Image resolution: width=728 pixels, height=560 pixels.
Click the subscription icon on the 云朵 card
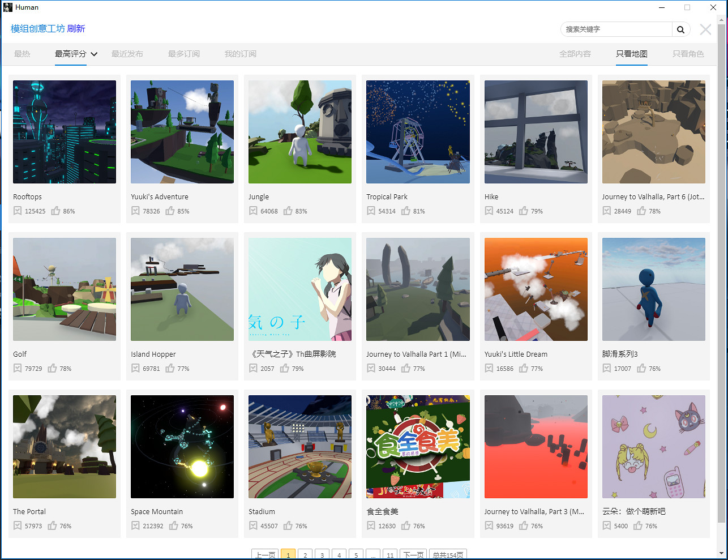click(x=606, y=525)
